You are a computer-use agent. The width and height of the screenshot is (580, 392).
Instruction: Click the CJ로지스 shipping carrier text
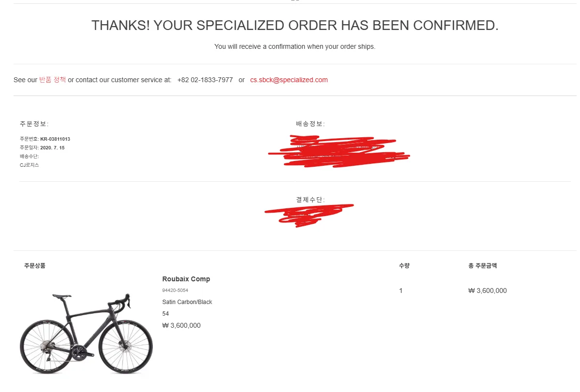tap(29, 165)
